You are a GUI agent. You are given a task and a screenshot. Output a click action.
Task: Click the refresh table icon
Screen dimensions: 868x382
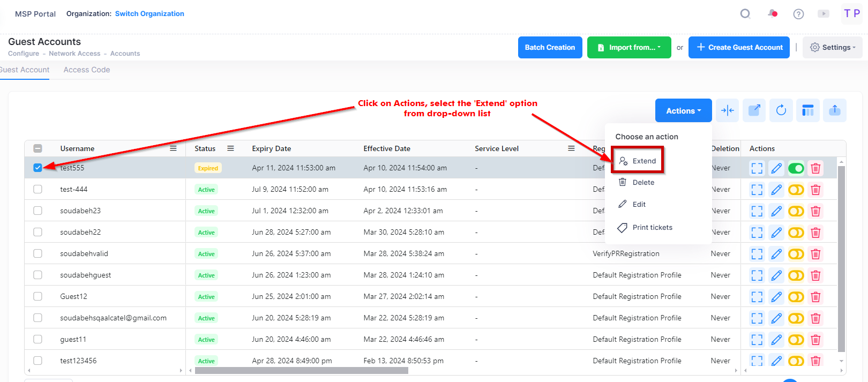[x=781, y=110]
